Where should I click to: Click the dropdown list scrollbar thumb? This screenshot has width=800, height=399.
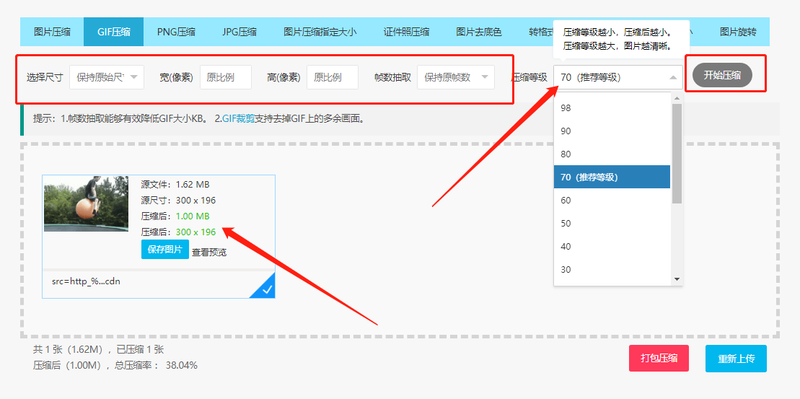point(677,153)
